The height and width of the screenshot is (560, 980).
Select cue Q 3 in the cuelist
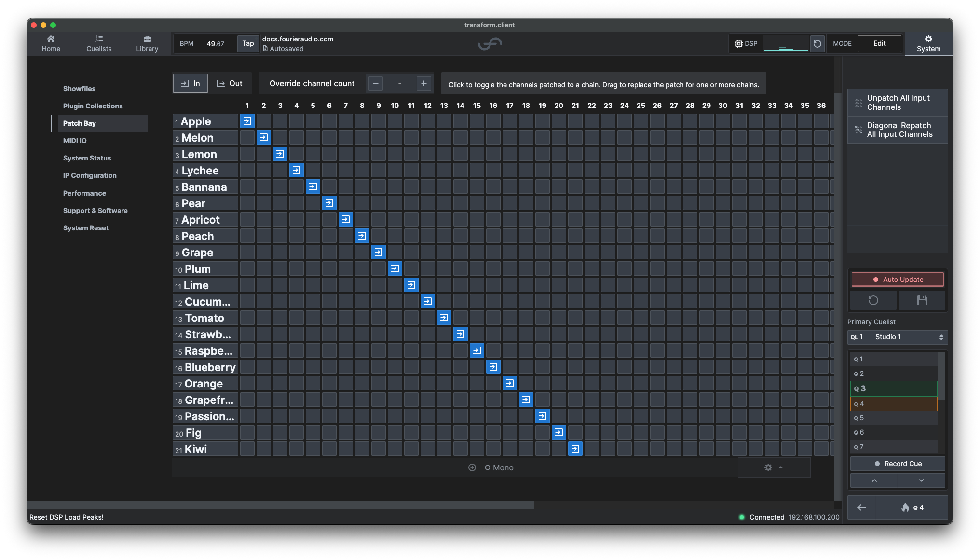click(x=894, y=388)
